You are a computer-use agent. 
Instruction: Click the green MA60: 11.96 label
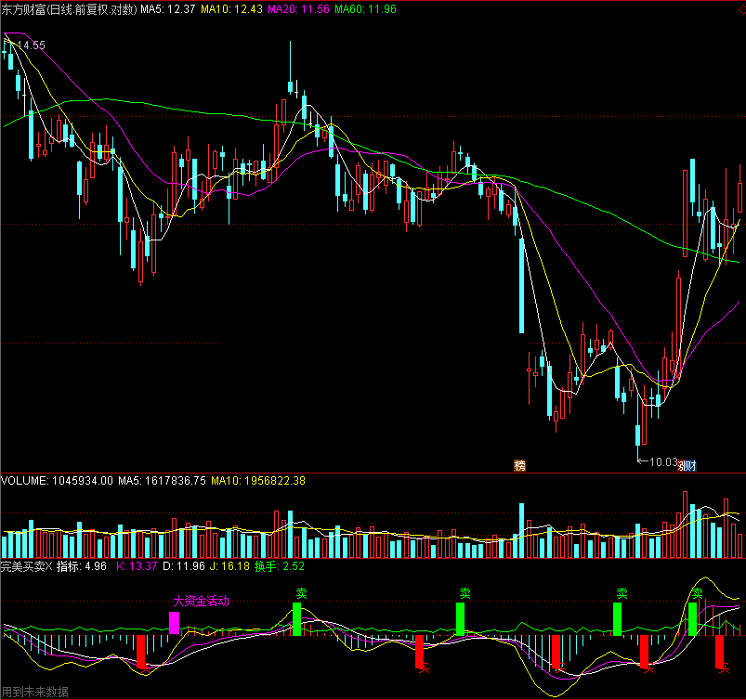click(365, 9)
